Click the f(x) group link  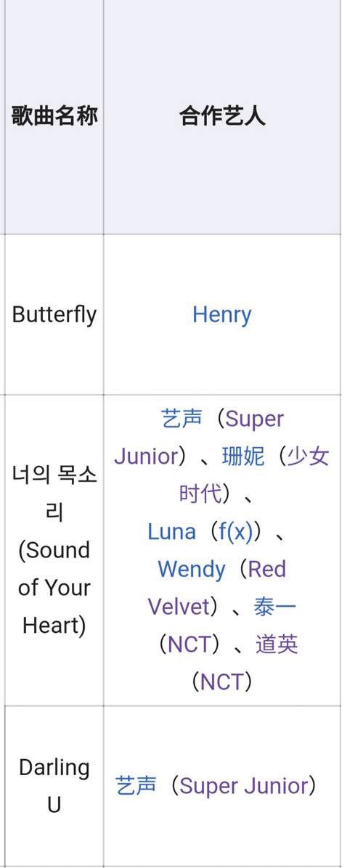236,532
